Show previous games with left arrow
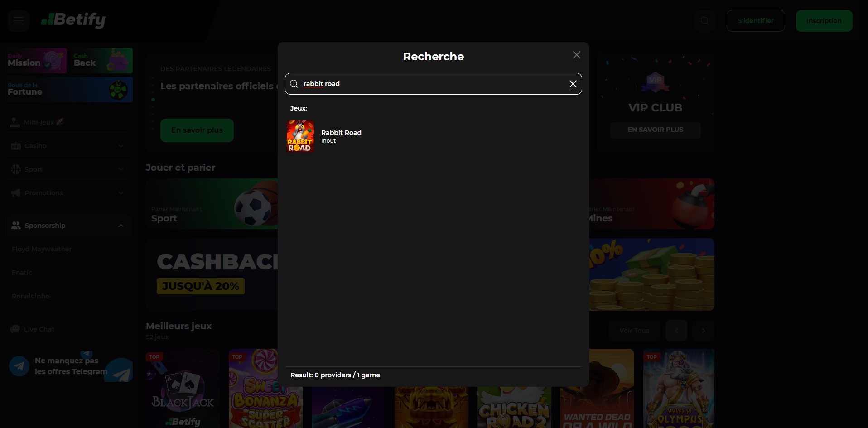This screenshot has height=428, width=868. pyautogui.click(x=676, y=331)
